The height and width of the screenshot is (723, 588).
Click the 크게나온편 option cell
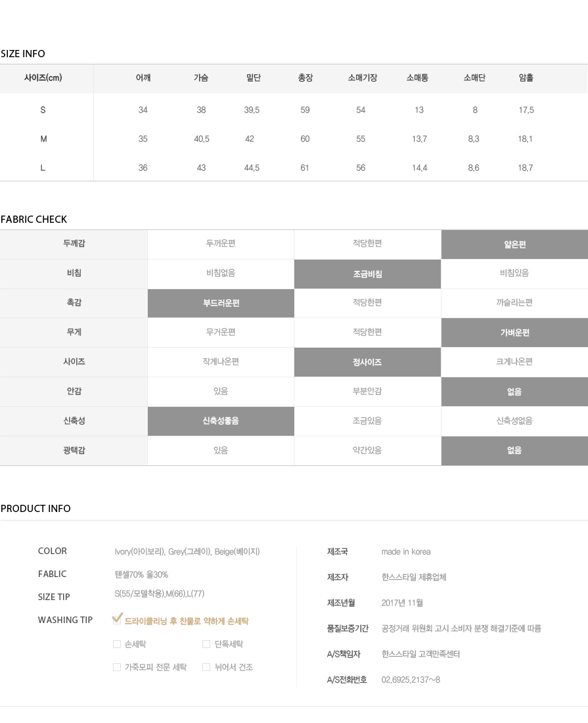pos(514,361)
